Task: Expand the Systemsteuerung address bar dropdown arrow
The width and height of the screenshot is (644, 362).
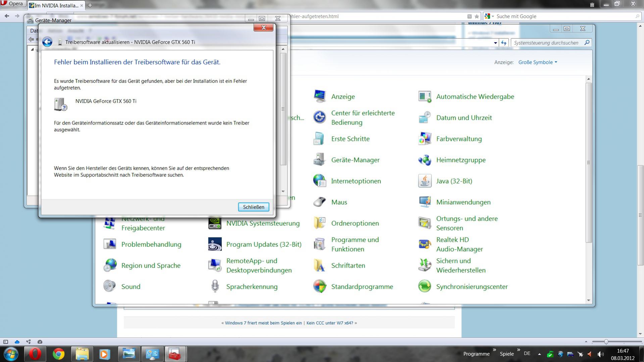Action: tap(495, 43)
